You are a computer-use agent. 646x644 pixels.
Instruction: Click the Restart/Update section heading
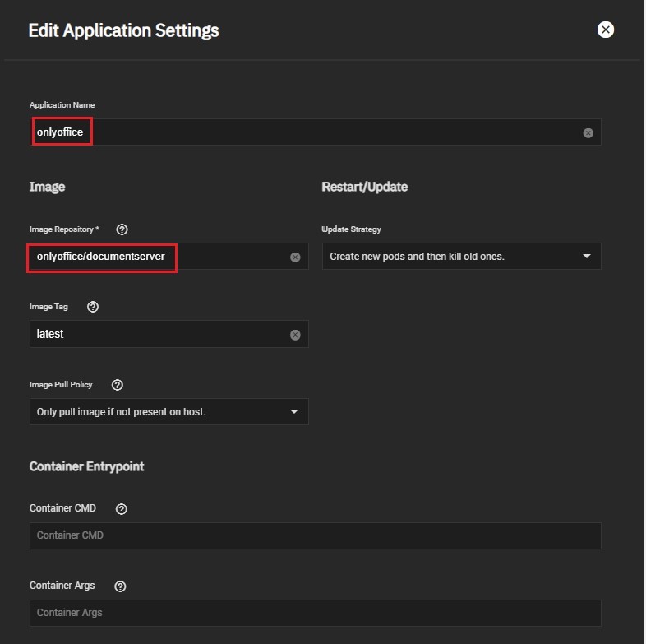365,187
